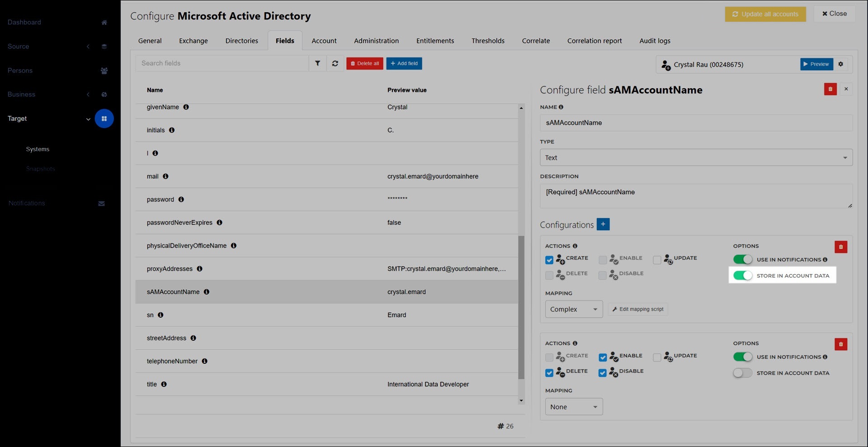The image size is (868, 447).
Task: Uncheck Delete in second configuration
Action: coord(549,373)
